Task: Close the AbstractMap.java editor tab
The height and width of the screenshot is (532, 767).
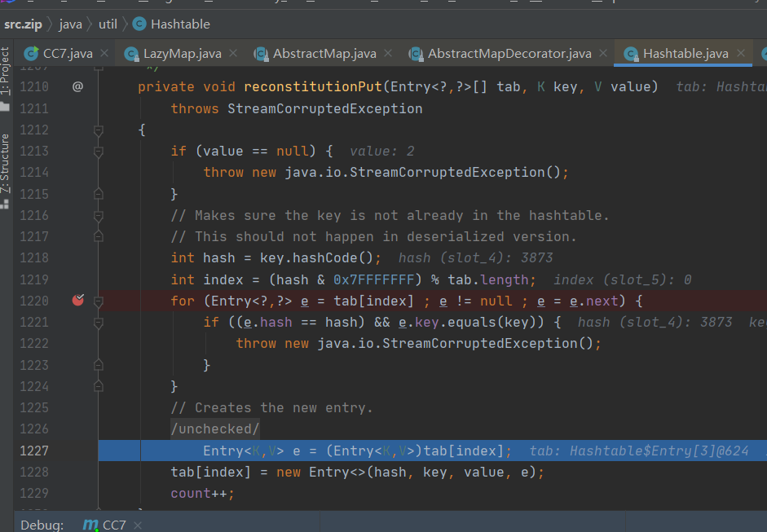Action: (x=388, y=53)
